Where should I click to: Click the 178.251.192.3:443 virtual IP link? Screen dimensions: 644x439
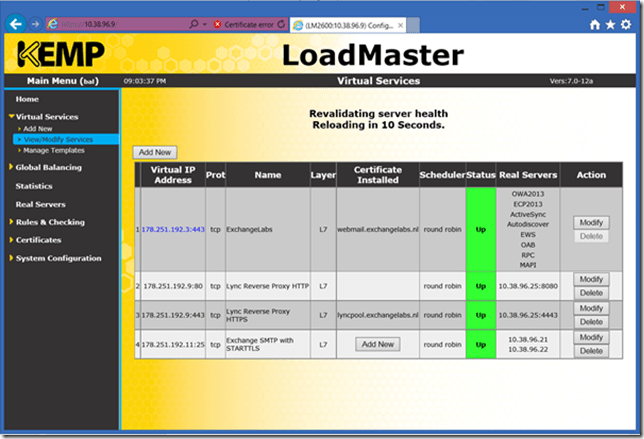pyautogui.click(x=173, y=229)
